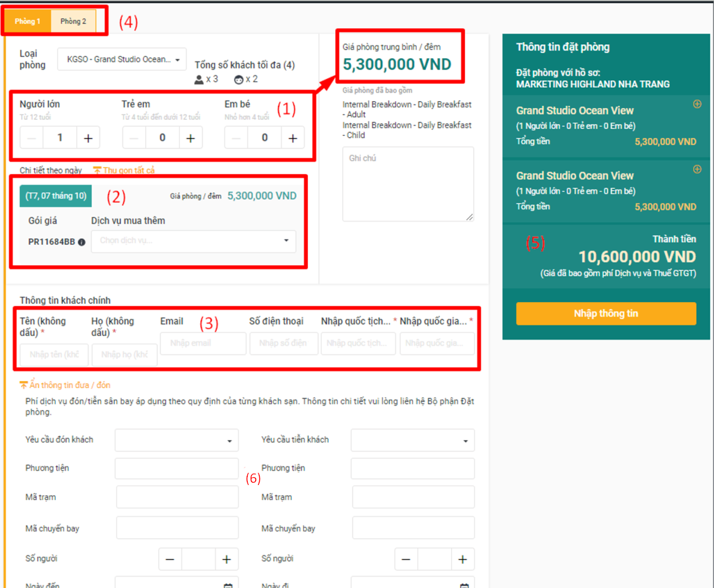Expand the Yêu cầu tiễn khách dropdown
Viewport: 714px width, 588px height.
(x=412, y=441)
